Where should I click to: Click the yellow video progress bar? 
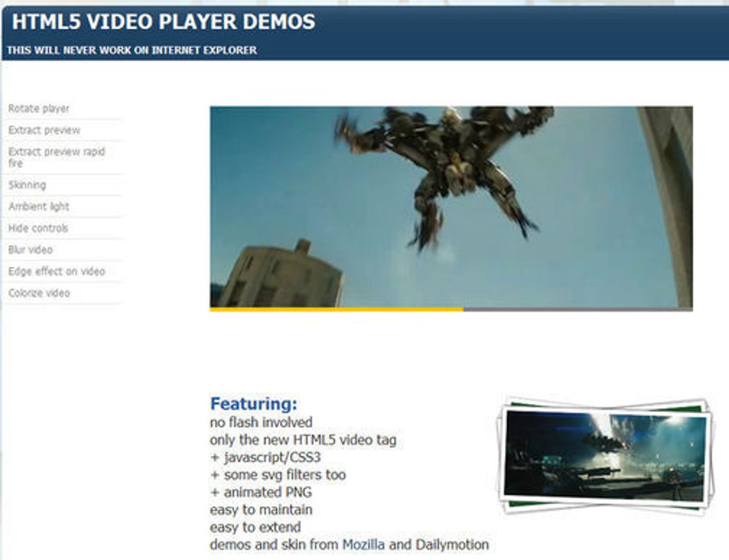coord(336,310)
